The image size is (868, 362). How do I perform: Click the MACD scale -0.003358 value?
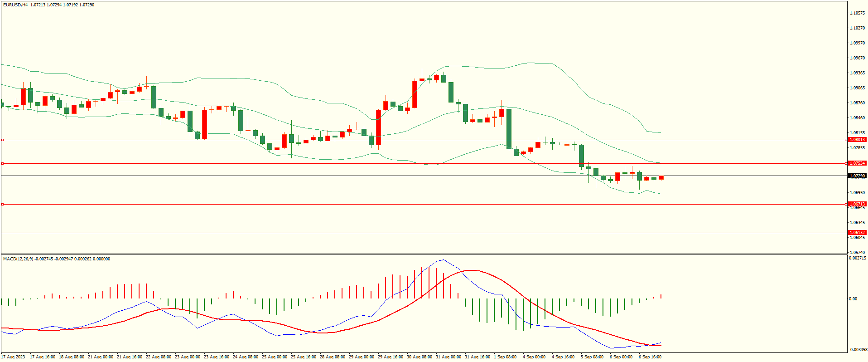[x=858, y=350]
